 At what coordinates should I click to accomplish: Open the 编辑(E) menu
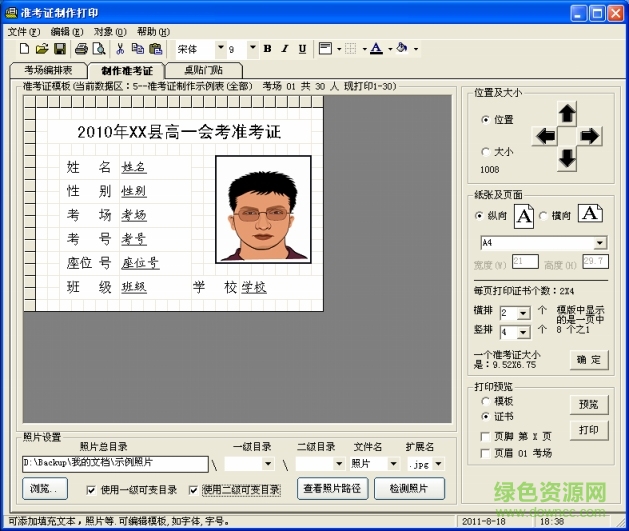click(x=67, y=32)
